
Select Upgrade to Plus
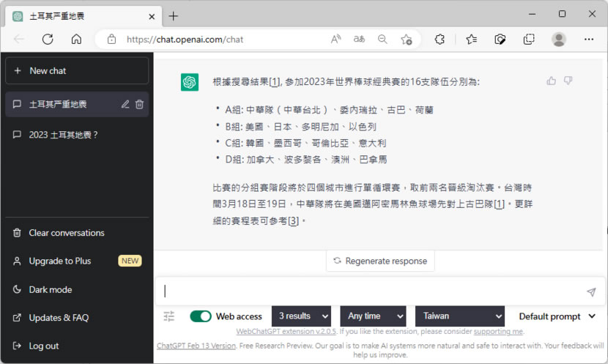point(77,261)
